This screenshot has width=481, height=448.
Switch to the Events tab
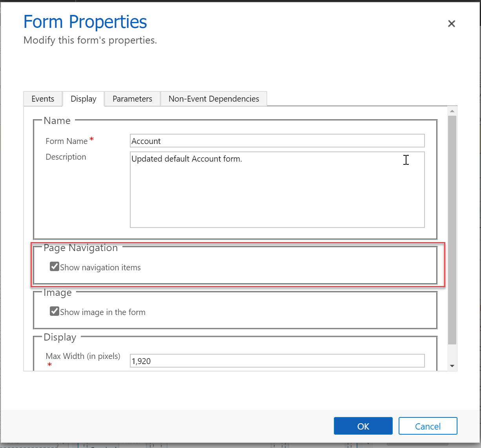tap(43, 98)
